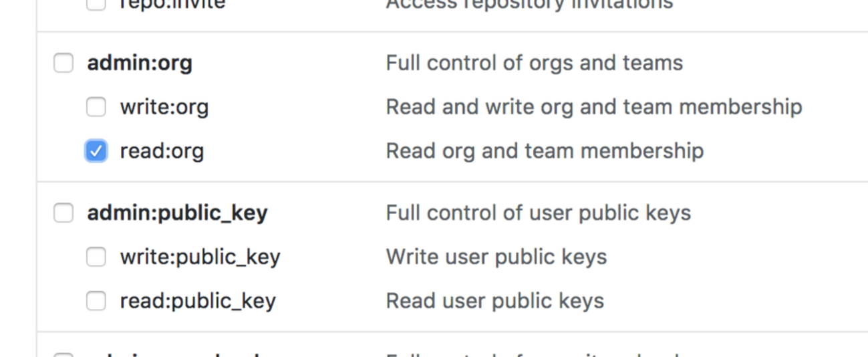This screenshot has height=357, width=868.
Task: Click "Write user public keys" description
Action: (496, 257)
